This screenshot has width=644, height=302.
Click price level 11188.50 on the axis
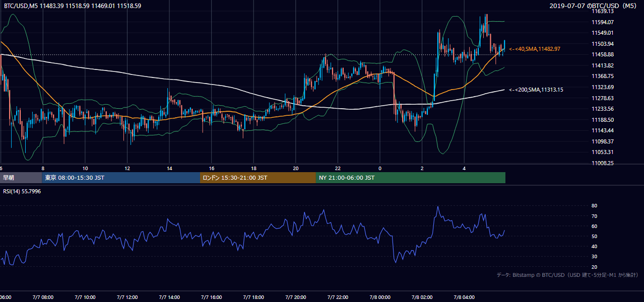pos(603,120)
